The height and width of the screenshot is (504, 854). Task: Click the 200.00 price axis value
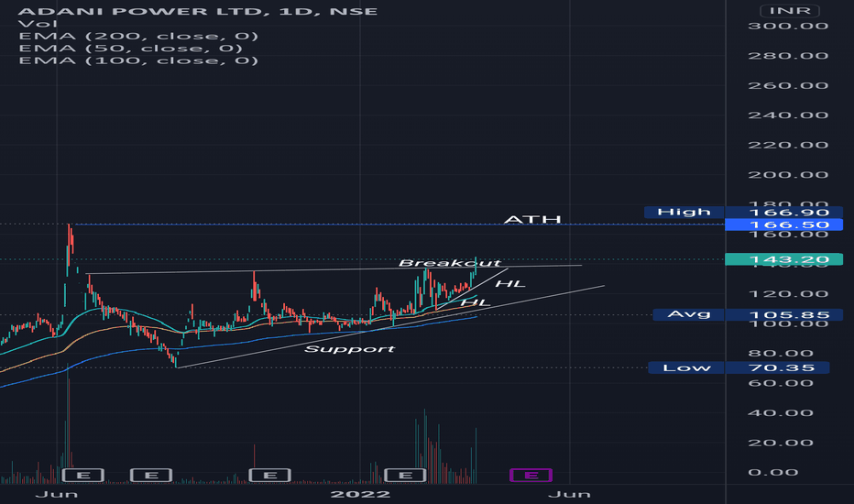pos(788,175)
